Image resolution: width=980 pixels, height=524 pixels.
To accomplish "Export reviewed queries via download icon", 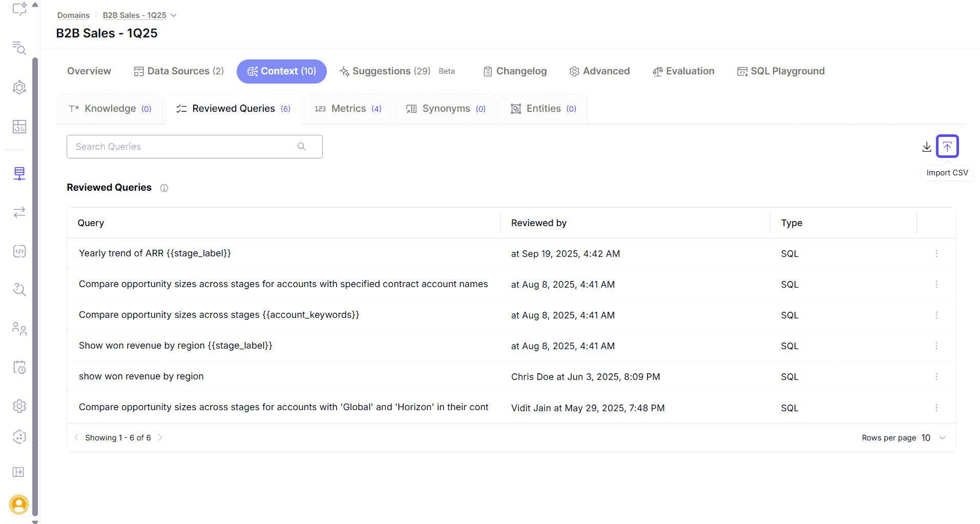I will (x=926, y=147).
